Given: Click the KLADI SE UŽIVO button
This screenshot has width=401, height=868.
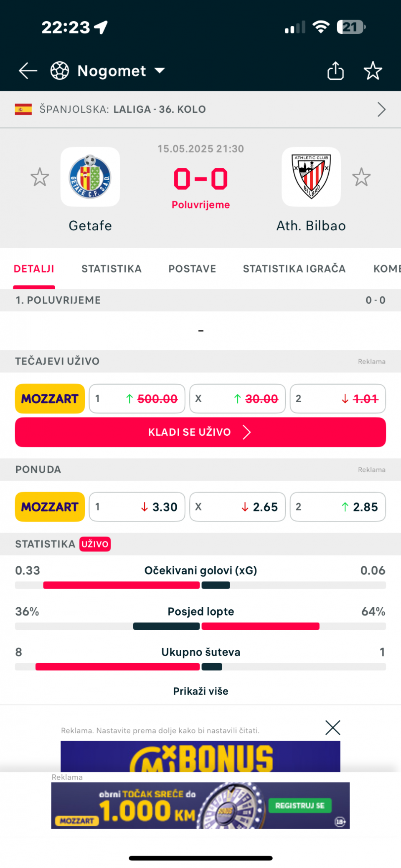Looking at the screenshot, I should [x=200, y=432].
